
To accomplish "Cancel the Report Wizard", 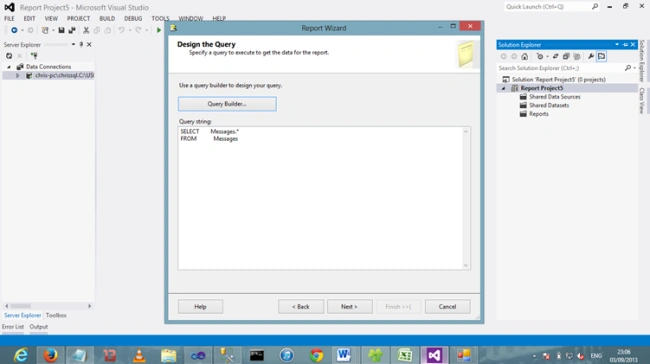I will click(447, 307).
